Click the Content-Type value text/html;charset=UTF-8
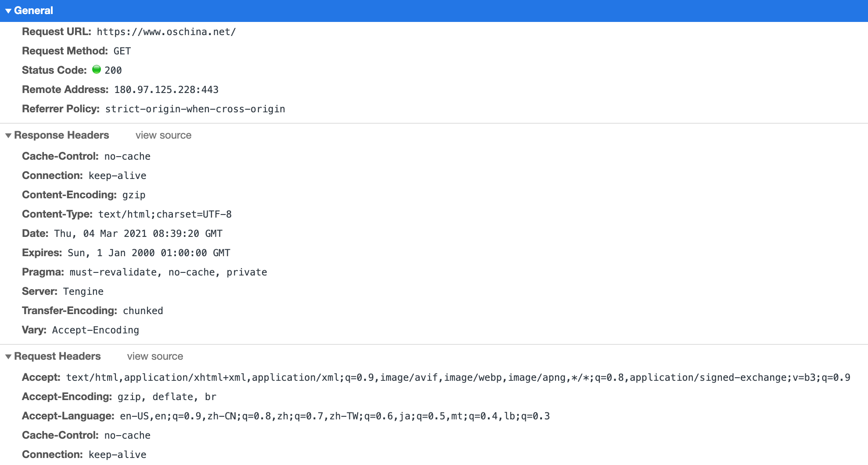 165,214
